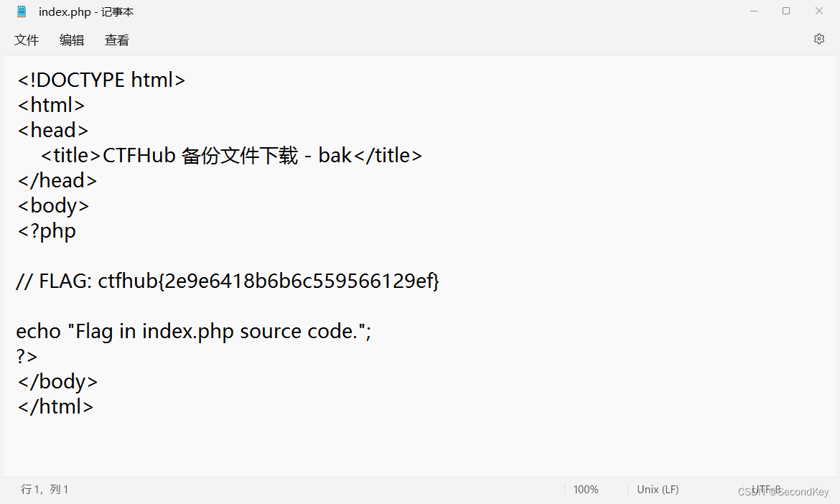The height and width of the screenshot is (504, 840).
Task: Open the 查看 (View) menu
Action: pyautogui.click(x=116, y=40)
